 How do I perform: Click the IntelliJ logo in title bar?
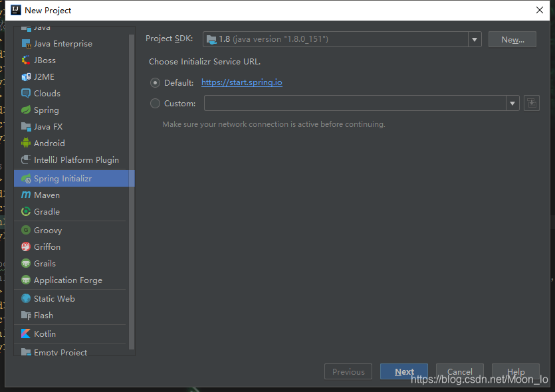click(16, 10)
